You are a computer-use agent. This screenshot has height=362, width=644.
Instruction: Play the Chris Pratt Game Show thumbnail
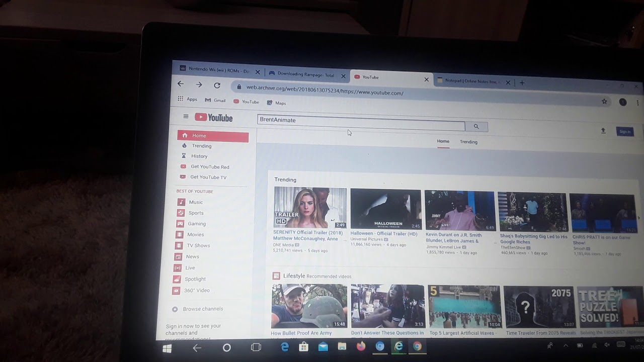click(603, 214)
